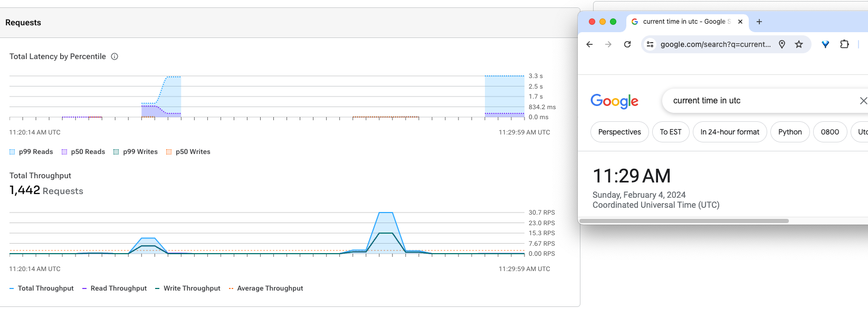
Task: Click the '1,442 Requests' value
Action: point(46,190)
